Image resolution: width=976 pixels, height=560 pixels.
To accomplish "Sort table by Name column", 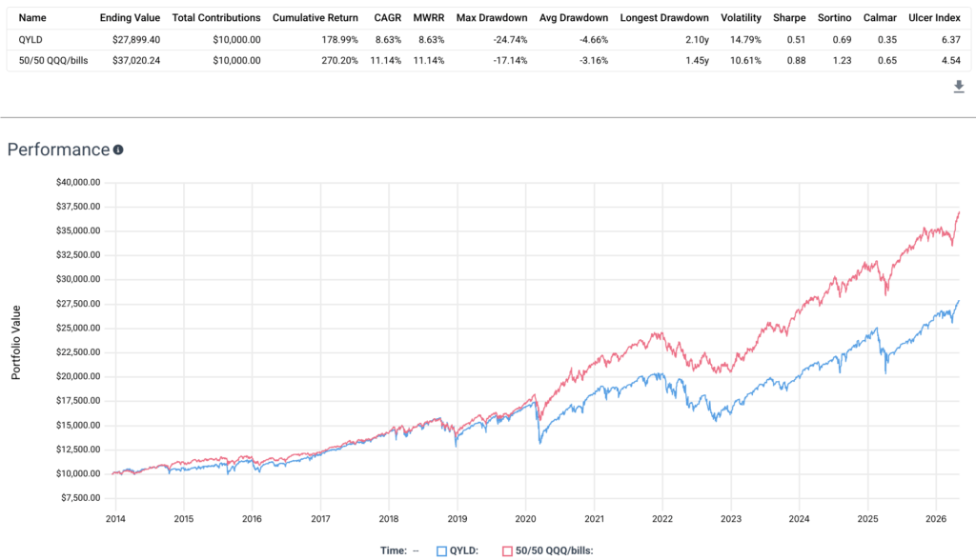I will pyautogui.click(x=32, y=18).
